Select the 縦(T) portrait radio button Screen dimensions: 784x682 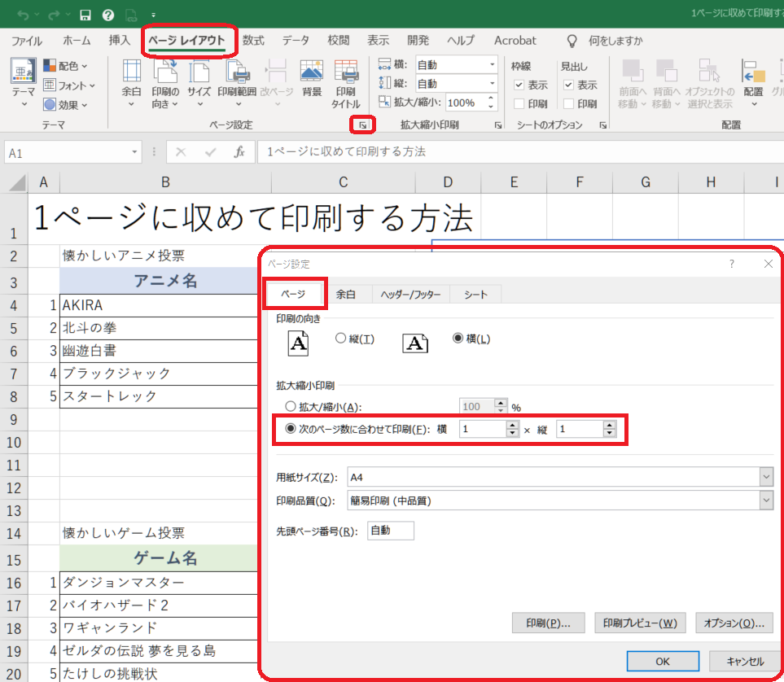[341, 339]
